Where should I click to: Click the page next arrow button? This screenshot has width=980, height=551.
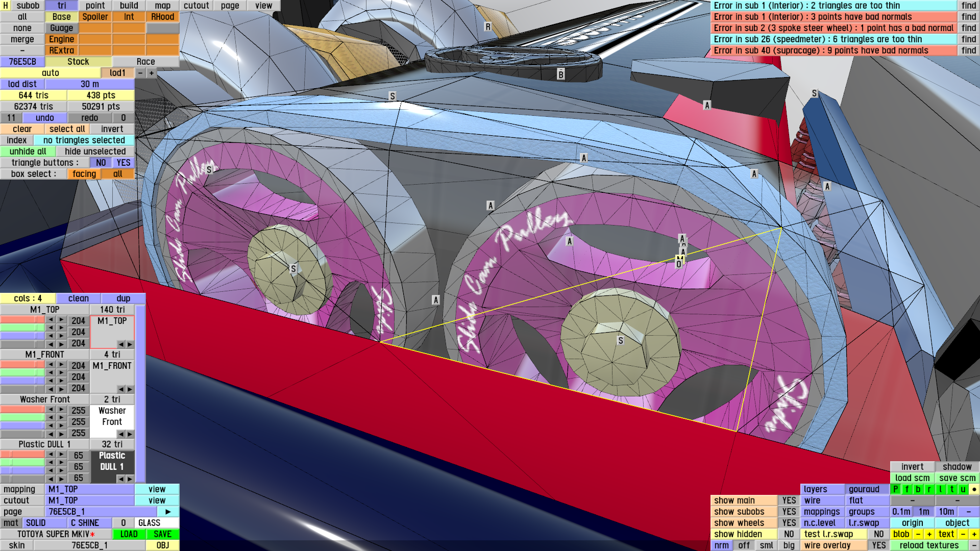point(168,512)
